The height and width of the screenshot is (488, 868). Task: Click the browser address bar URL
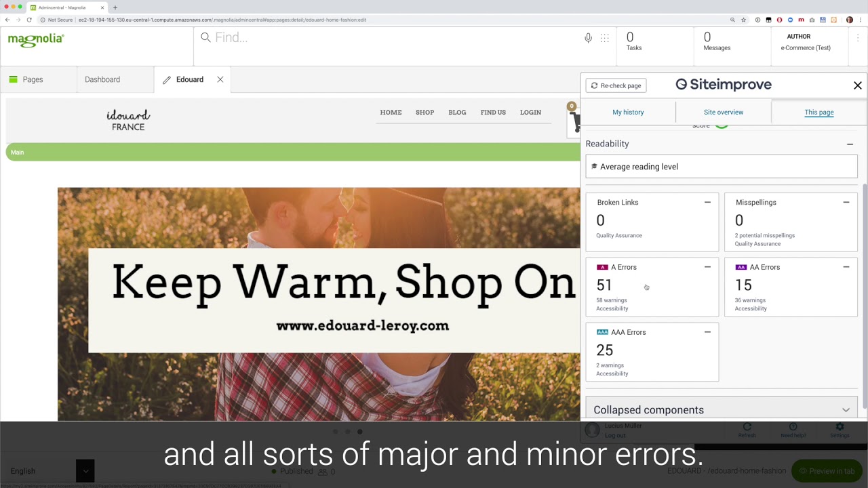pos(222,20)
